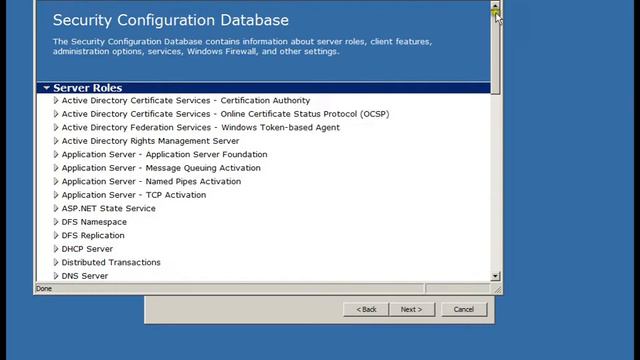
Task: Select 'DFS Replication' text
Action: click(x=93, y=235)
